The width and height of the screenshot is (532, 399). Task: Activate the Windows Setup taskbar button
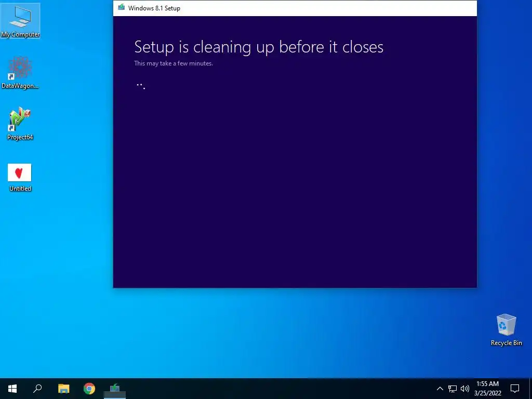[115, 389]
